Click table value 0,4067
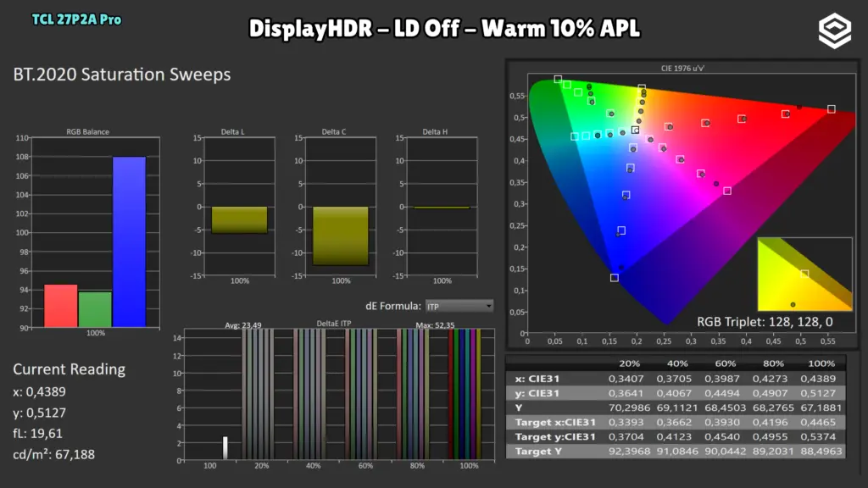Viewport: 868px width, 488px height. click(x=674, y=393)
